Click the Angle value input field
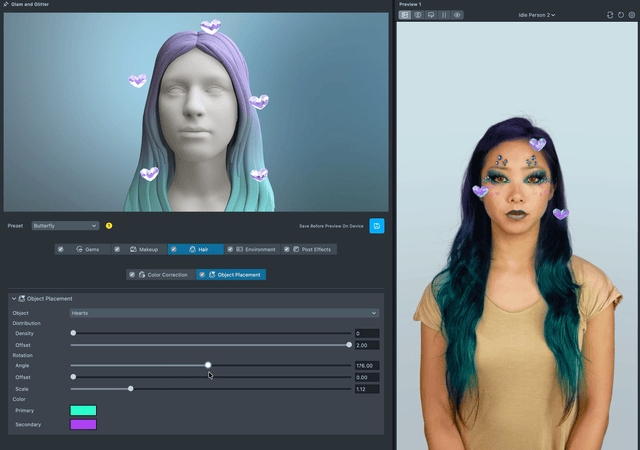This screenshot has height=450, width=640. point(366,366)
